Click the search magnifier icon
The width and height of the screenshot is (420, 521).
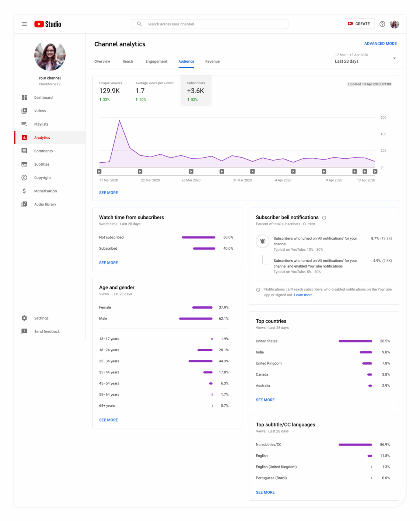[x=139, y=24]
